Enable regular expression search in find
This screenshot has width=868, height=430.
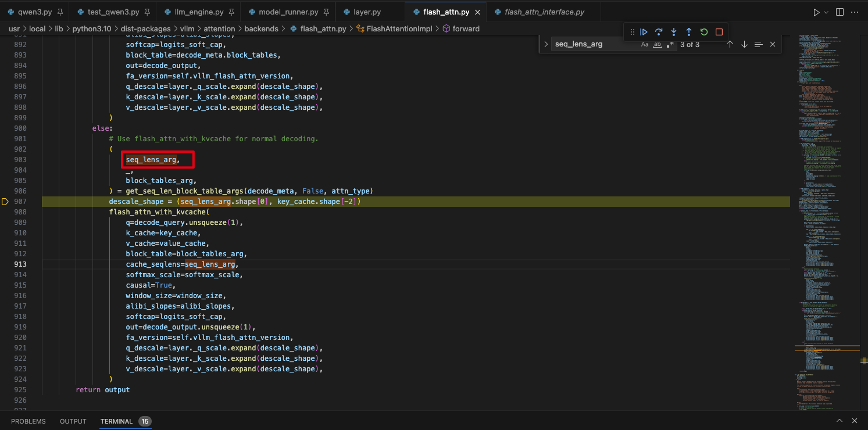(x=670, y=44)
